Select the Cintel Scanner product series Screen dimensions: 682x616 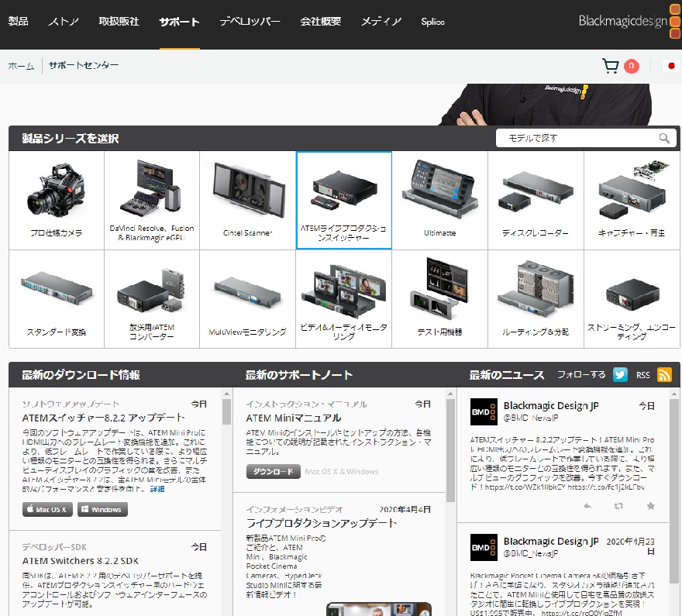247,201
